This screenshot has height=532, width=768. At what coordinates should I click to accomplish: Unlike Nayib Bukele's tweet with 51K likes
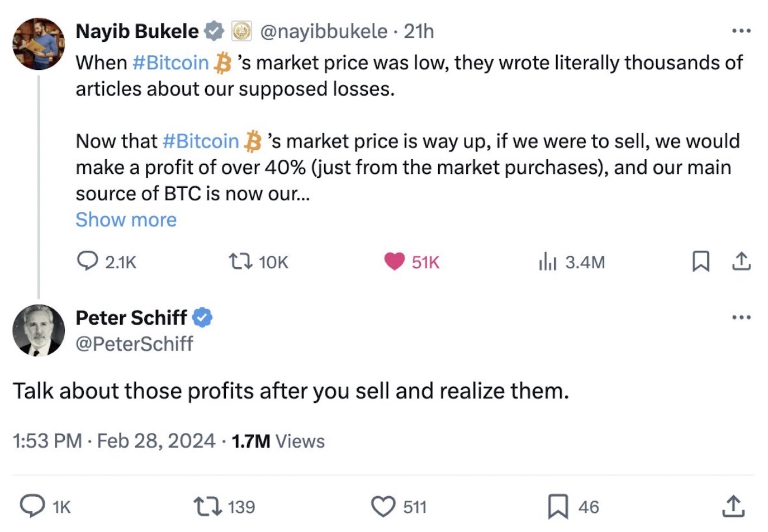[x=395, y=261]
